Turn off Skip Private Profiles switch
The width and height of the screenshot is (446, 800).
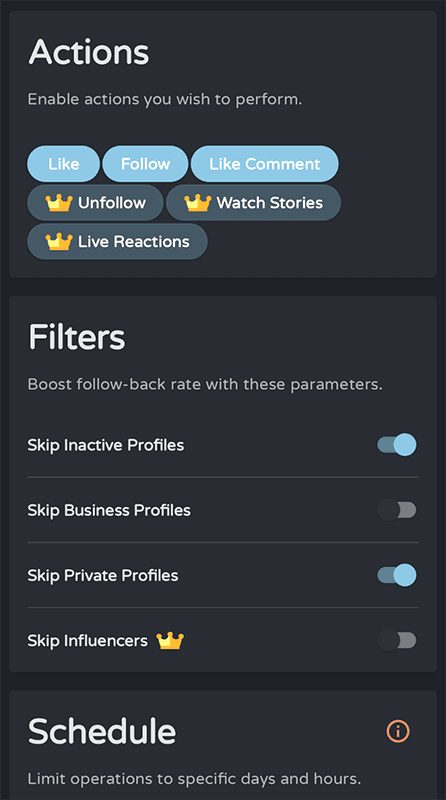397,576
